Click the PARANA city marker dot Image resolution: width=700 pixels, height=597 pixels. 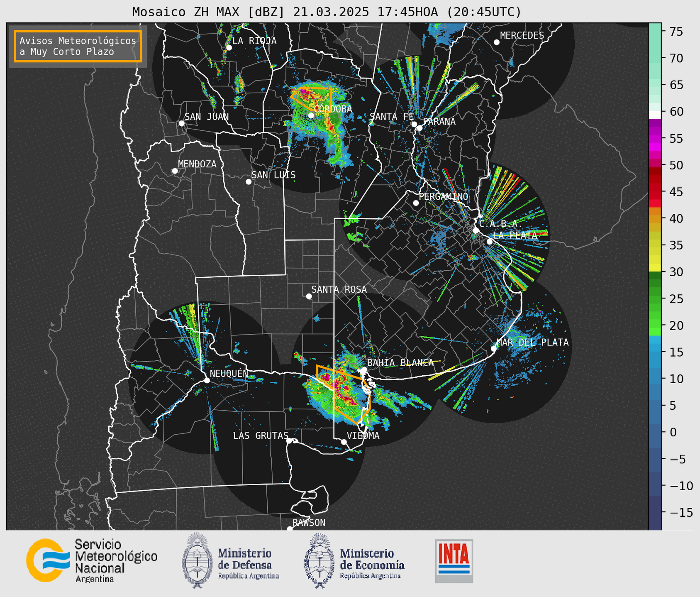(x=420, y=128)
